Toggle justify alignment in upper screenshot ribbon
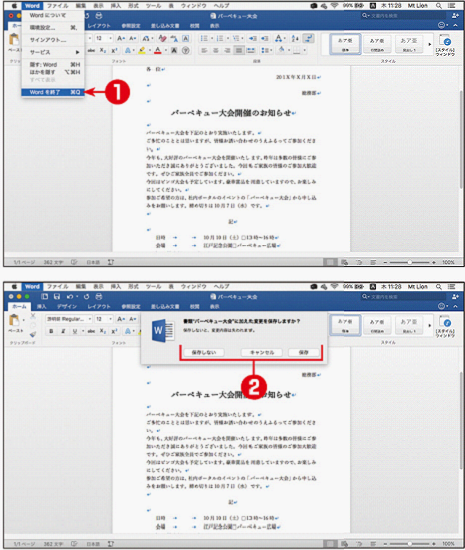 (x=239, y=50)
